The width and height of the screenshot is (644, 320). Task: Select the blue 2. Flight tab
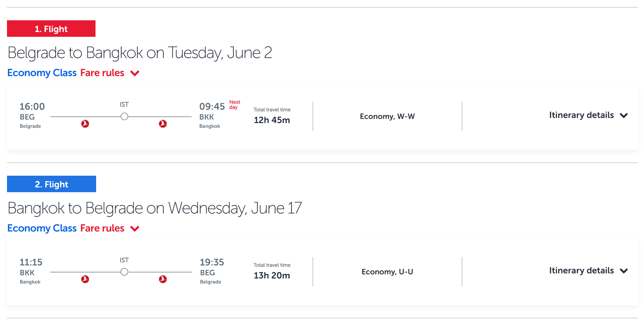coord(51,184)
